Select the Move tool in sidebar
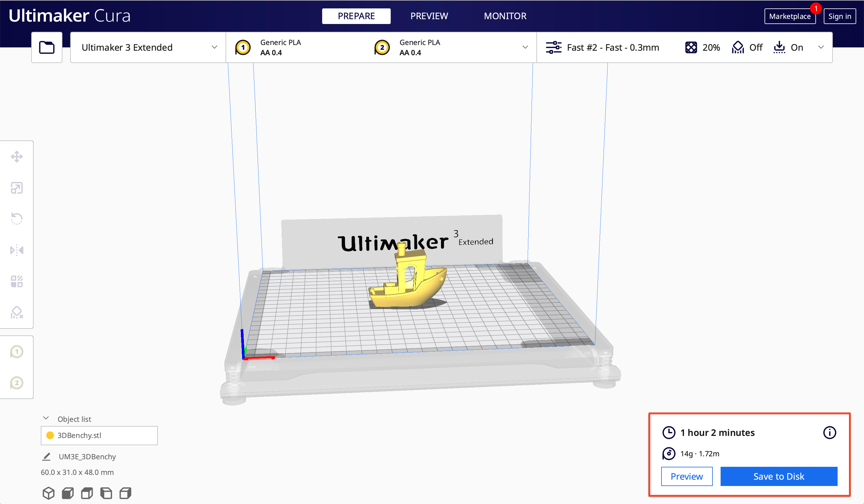The width and height of the screenshot is (864, 504). [16, 157]
